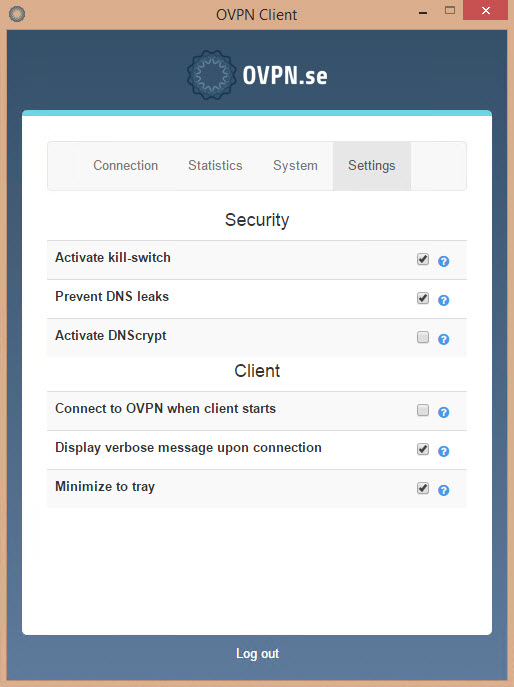
Task: Click help icon beside Activate DNScrypt
Action: pyautogui.click(x=443, y=339)
